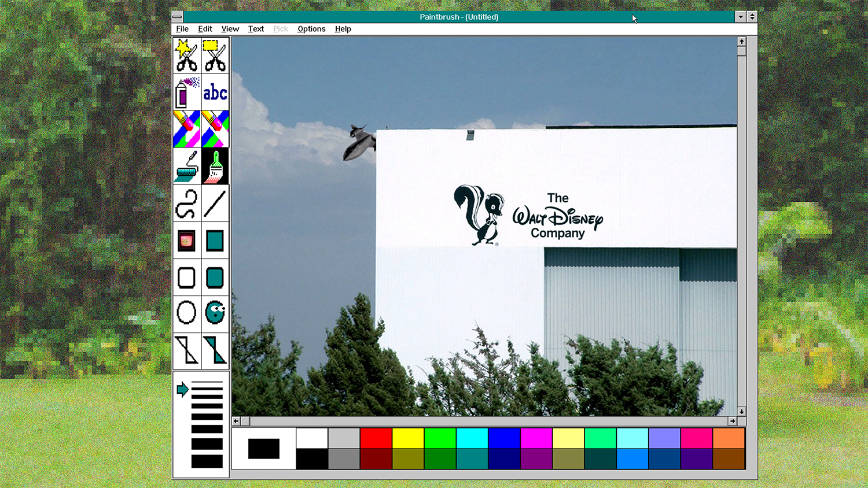
Task: Pick the olive palette color below yellow
Action: 409,459
